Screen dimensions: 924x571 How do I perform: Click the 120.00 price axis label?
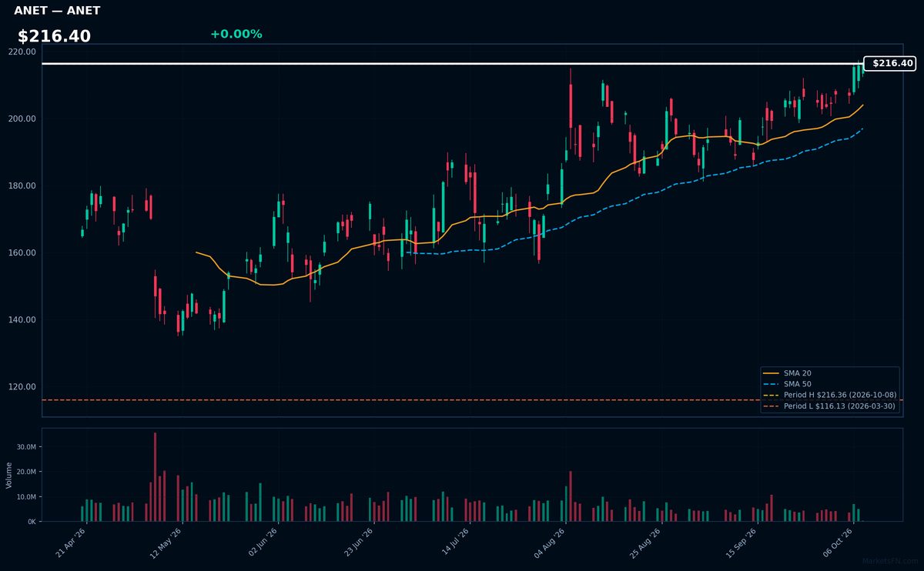tap(22, 386)
